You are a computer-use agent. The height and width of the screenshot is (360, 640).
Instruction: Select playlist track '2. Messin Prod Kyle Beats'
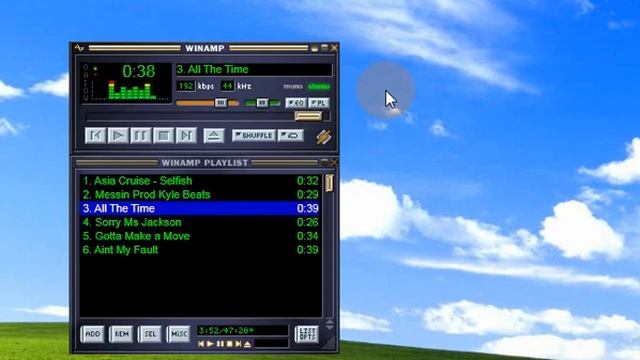(x=200, y=195)
